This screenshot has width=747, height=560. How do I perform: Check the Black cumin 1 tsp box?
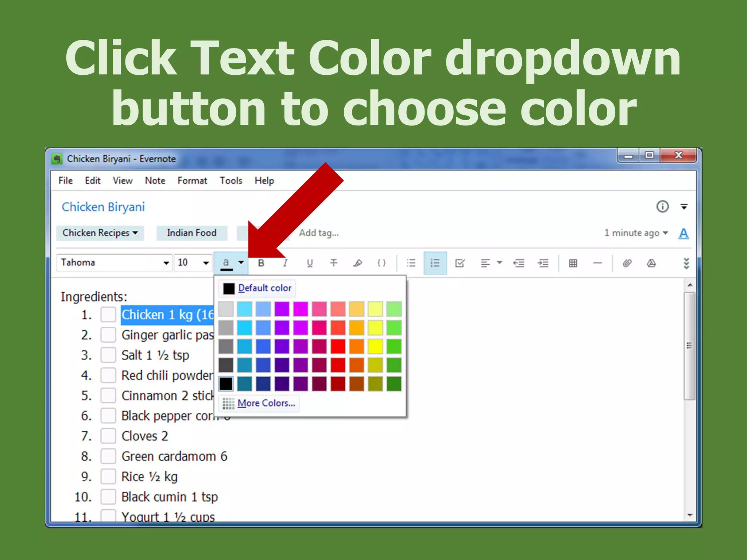click(108, 497)
